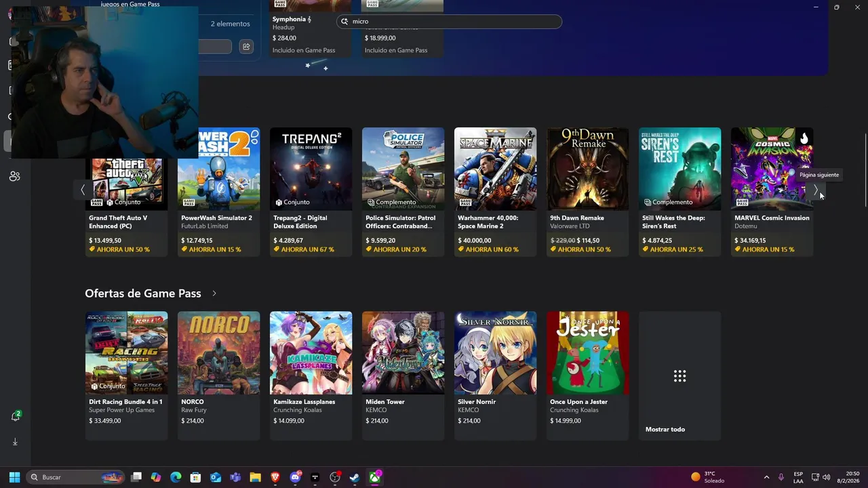The height and width of the screenshot is (488, 868).
Task: Go to previous page of deals carousel
Action: coord(83,190)
